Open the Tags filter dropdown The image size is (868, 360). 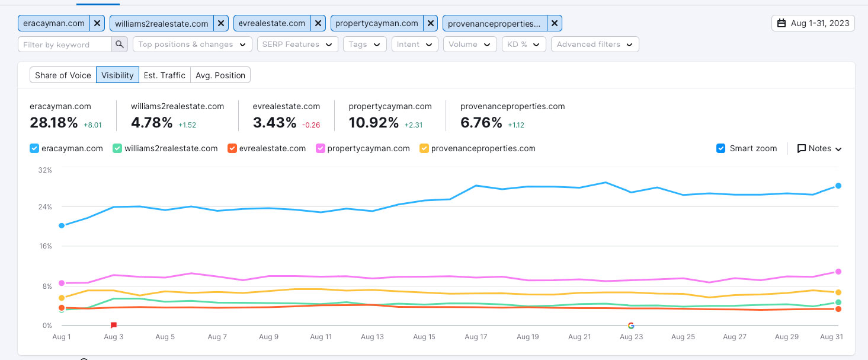[365, 44]
